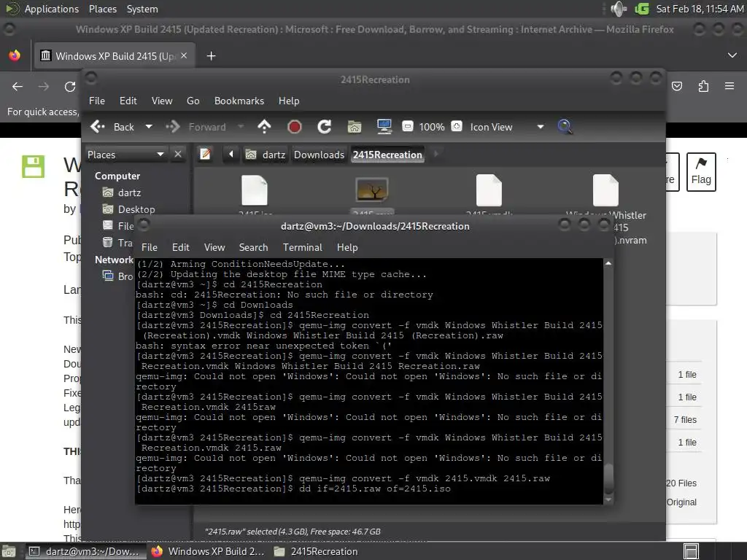This screenshot has height=560, width=747.
Task: Open the file manager View menu
Action: pyautogui.click(x=162, y=101)
